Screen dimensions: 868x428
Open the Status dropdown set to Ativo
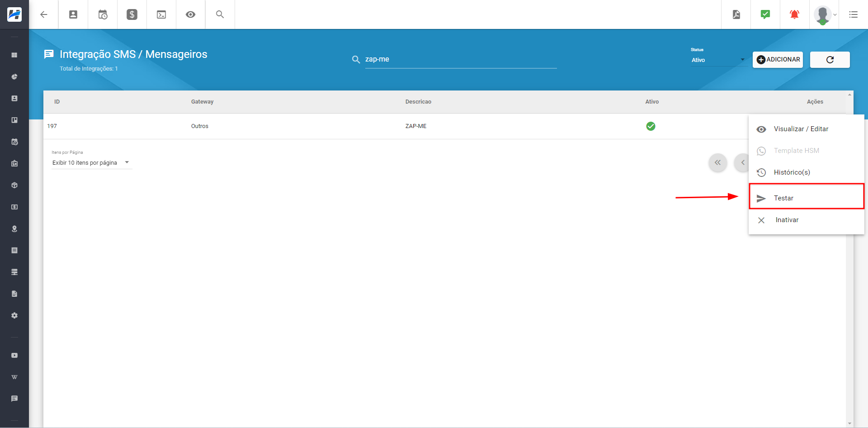[x=718, y=60]
